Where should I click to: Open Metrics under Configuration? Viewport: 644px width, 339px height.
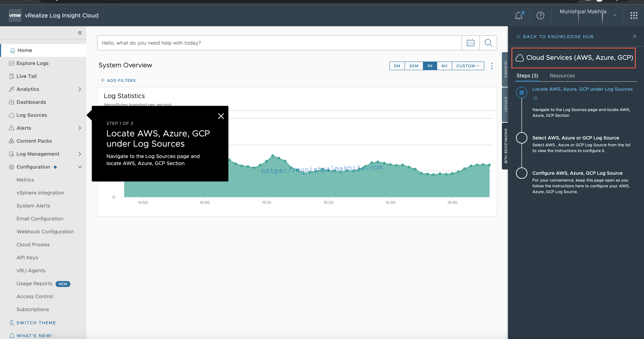point(25,180)
